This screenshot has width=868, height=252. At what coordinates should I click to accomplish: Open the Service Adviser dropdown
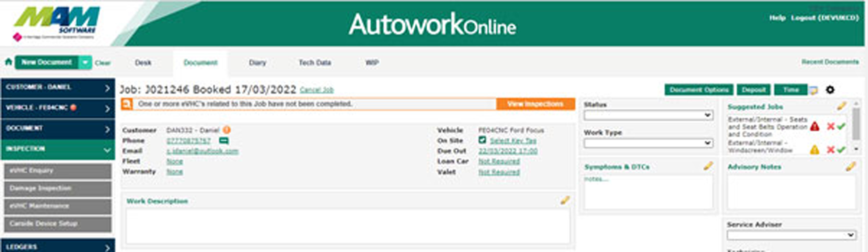tap(791, 235)
